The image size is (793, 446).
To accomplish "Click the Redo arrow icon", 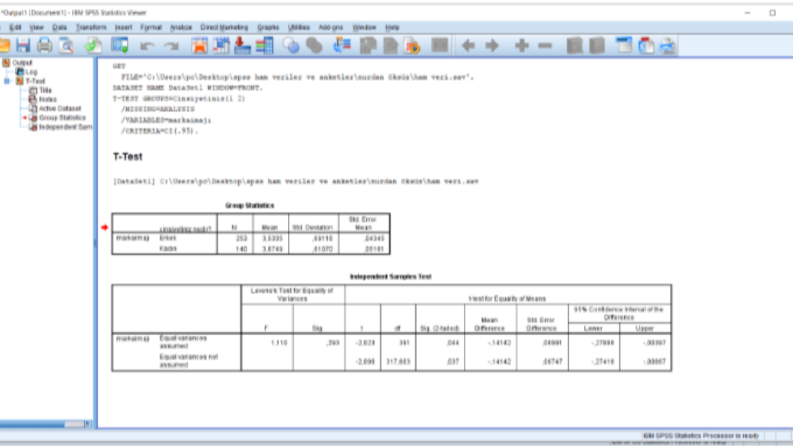I will 171,46.
